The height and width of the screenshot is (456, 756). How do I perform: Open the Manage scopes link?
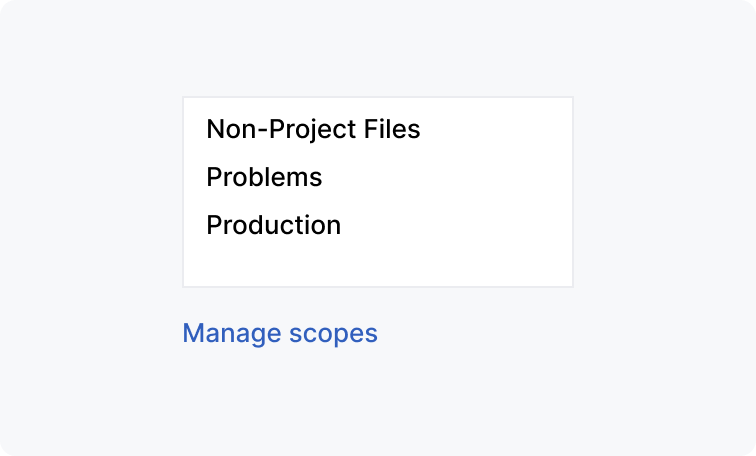(x=280, y=333)
